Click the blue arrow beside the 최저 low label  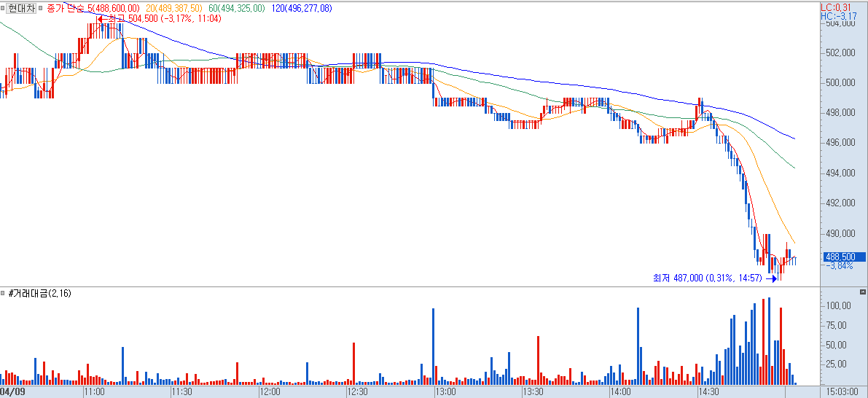[771, 278]
